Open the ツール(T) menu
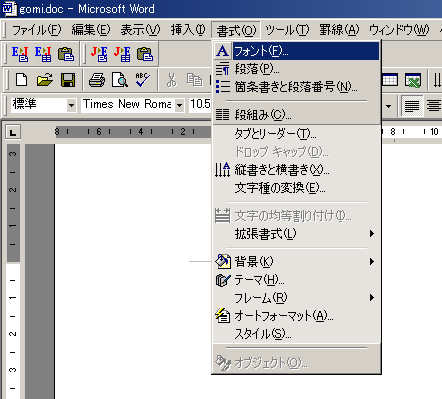The height and width of the screenshot is (399, 442). (287, 30)
